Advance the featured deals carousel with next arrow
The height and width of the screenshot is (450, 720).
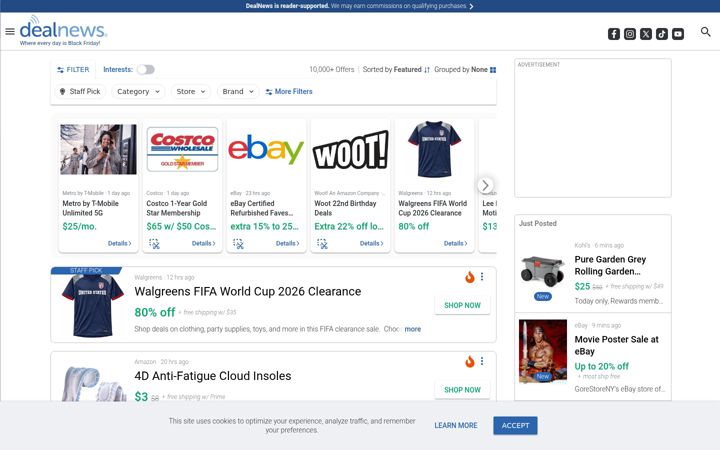(485, 185)
